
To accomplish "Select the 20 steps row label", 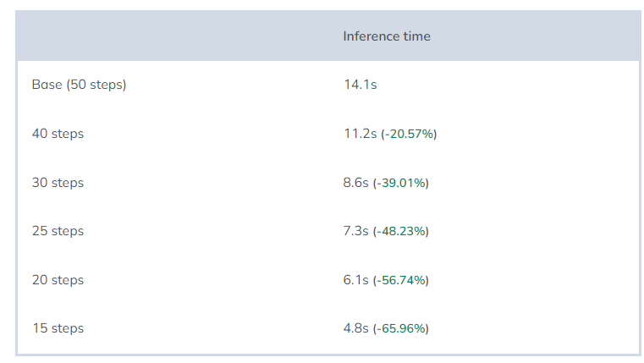I will (58, 280).
